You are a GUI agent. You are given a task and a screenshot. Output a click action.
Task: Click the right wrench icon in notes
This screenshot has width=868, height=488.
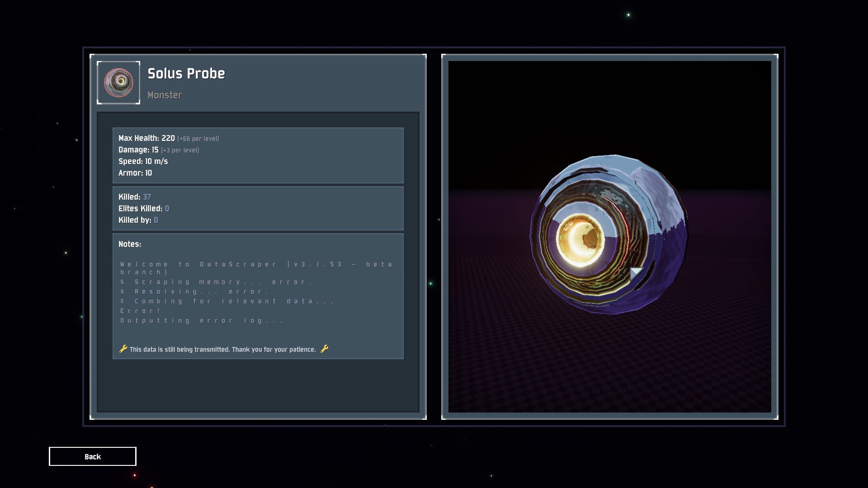coord(324,349)
